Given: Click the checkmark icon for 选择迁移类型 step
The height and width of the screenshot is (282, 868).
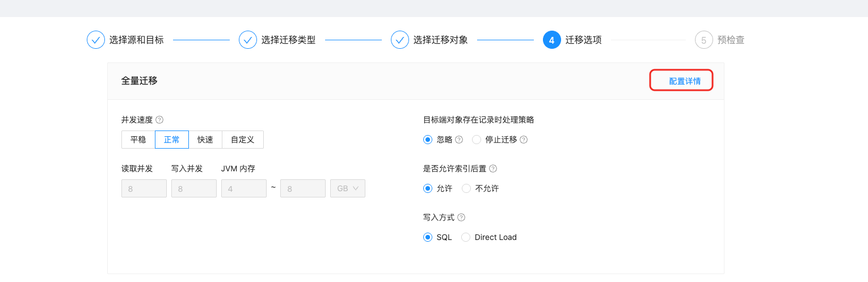Looking at the screenshot, I should point(248,40).
